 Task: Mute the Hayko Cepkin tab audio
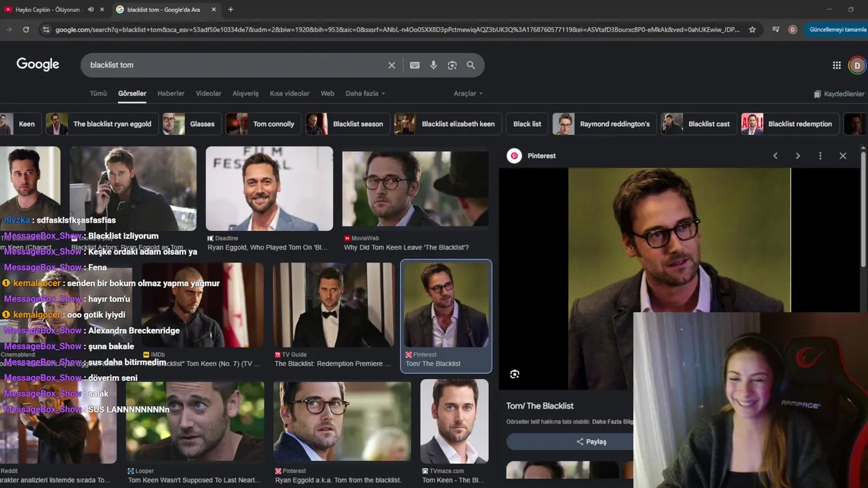(91, 9)
